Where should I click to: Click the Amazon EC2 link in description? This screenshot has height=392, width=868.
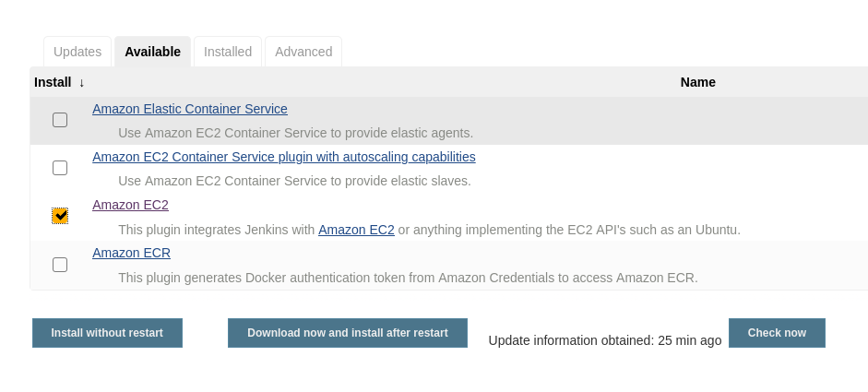[356, 230]
